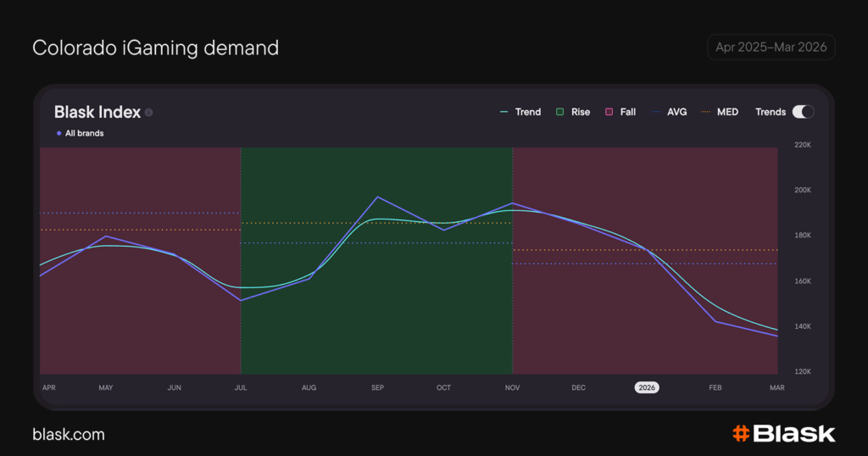This screenshot has height=456, width=868.
Task: Click the JUL label on the timeline
Action: coord(241,387)
